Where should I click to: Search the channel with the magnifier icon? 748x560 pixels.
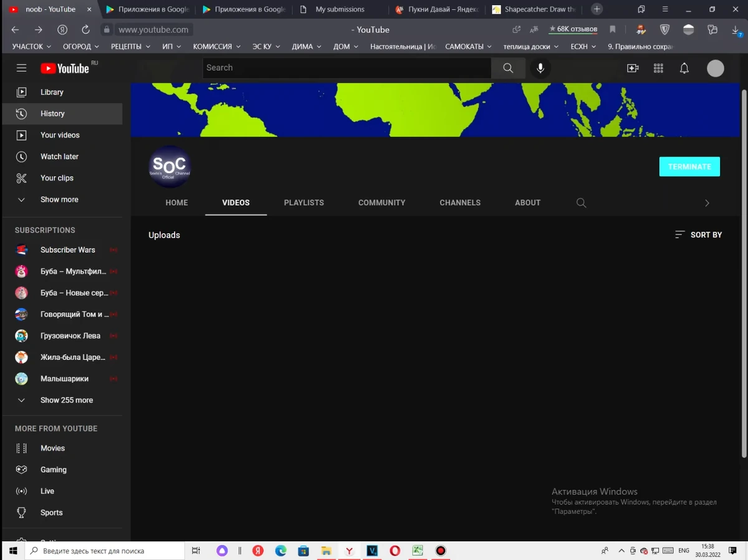[581, 202]
